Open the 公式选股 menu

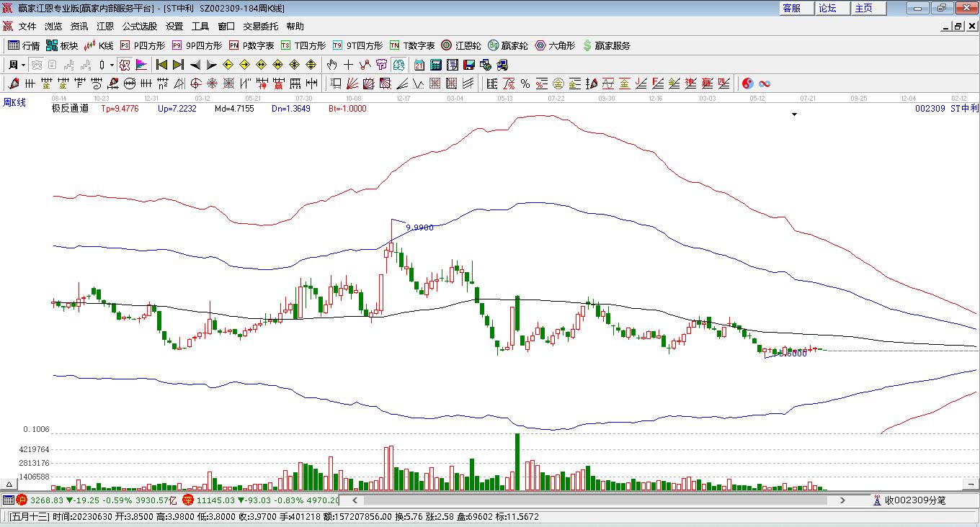coord(139,27)
